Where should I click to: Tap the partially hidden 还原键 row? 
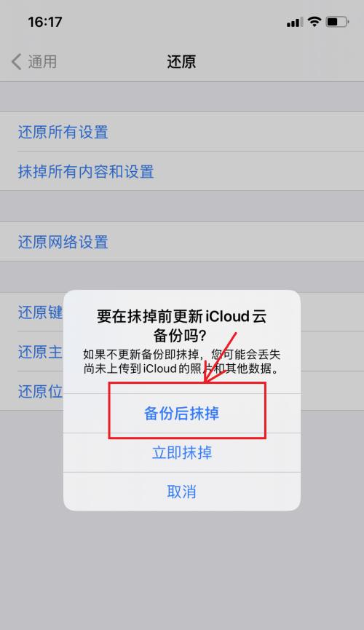pyautogui.click(x=32, y=312)
